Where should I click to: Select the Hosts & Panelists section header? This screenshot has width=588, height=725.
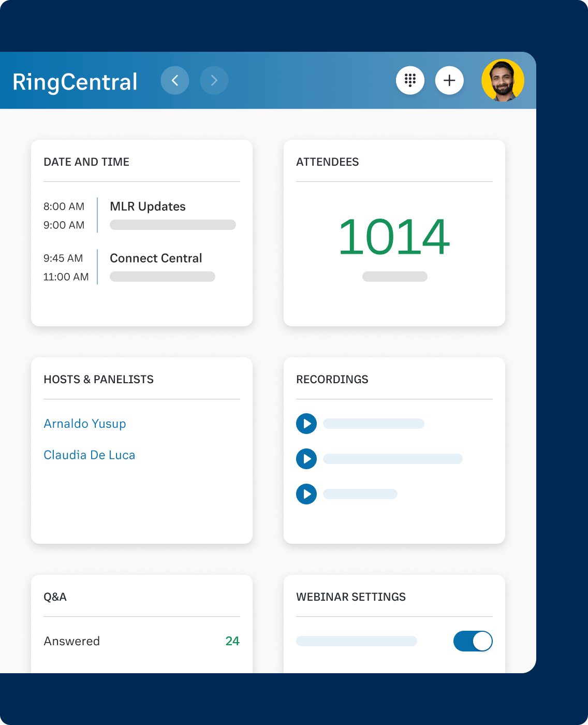98,379
